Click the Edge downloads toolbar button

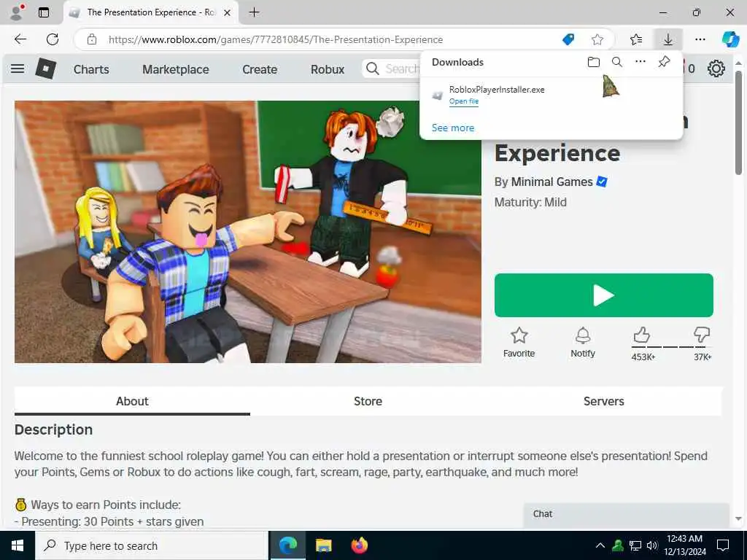(668, 39)
